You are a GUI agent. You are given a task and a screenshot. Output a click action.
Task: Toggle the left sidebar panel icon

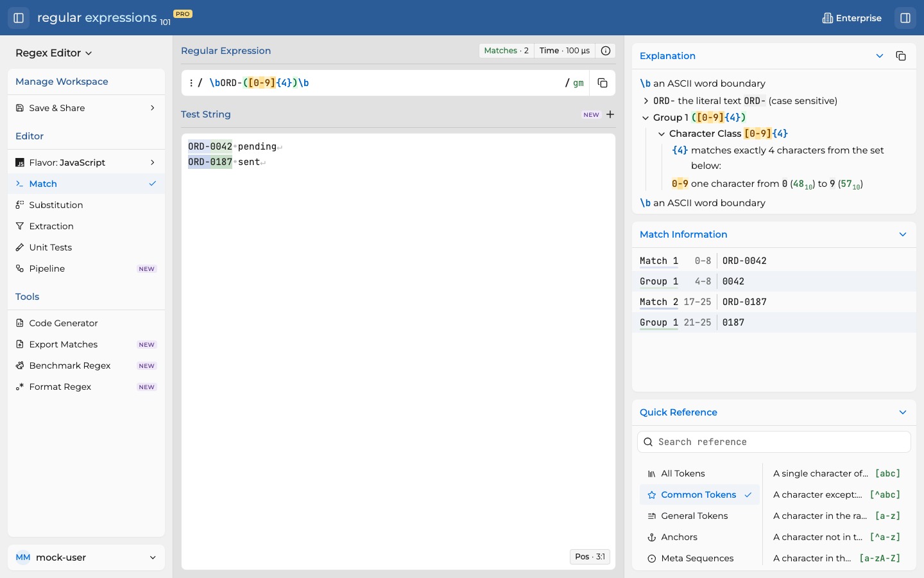coord(19,18)
